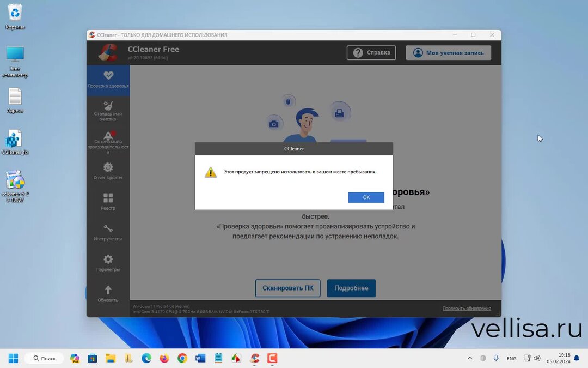This screenshot has width=588, height=368.
Task: Select the Корзина desktop icon
Action: 15,17
